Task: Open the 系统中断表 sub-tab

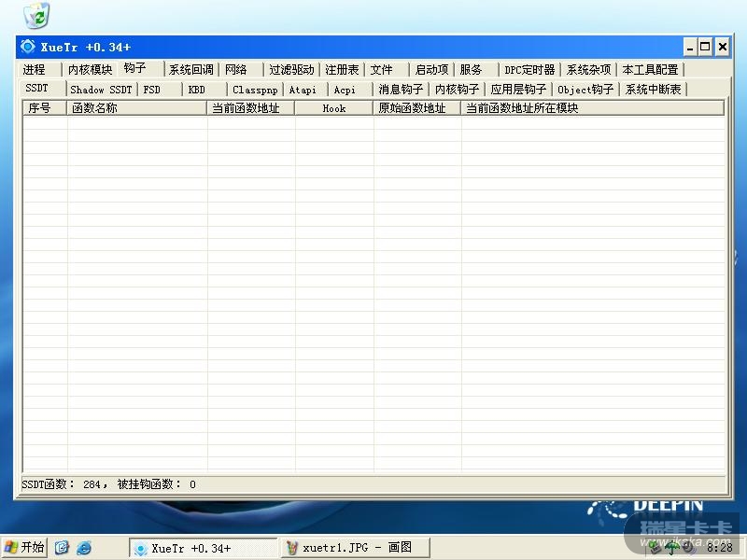Action: click(654, 90)
